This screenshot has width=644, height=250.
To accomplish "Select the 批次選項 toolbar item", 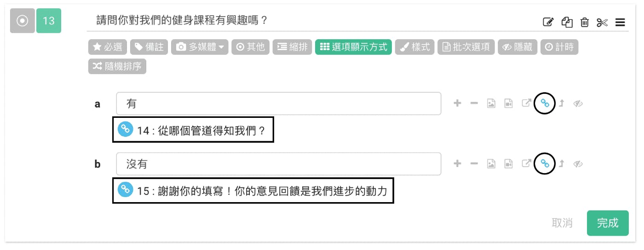I will coord(466,47).
